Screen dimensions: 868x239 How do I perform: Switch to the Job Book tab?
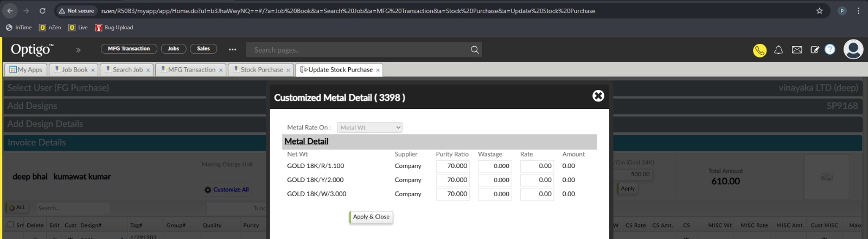point(74,70)
